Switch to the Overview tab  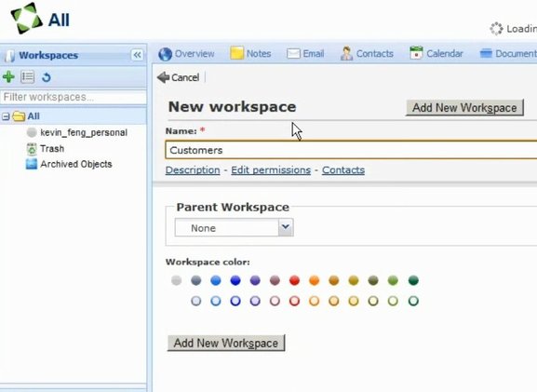[x=187, y=54]
